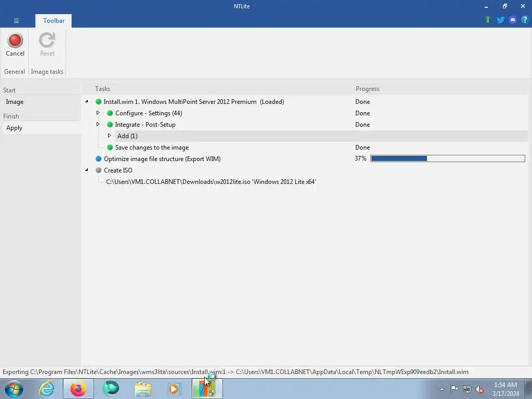The height and width of the screenshot is (399, 532).
Task: Click blue dot beside Optimize image file structure
Action: [99, 159]
